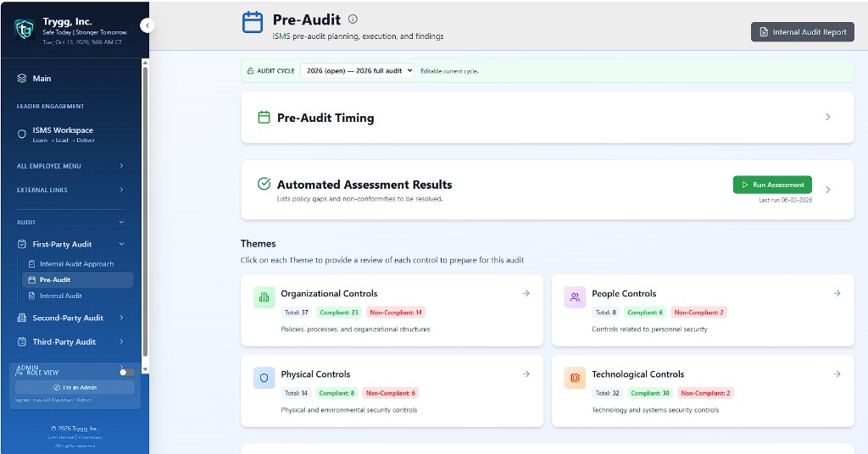This screenshot has height=454, width=868.
Task: Select the Pre-Audit sidebar entry
Action: click(77, 280)
